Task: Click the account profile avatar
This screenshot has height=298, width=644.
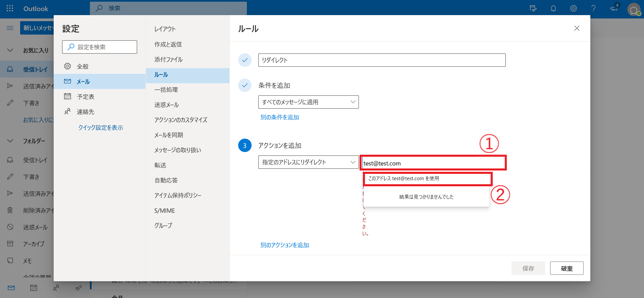Action: [x=634, y=9]
